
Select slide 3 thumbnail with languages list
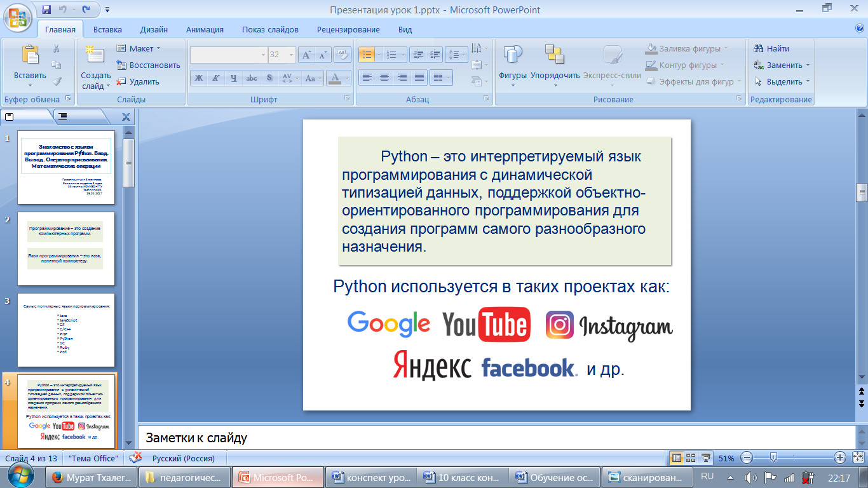point(66,330)
